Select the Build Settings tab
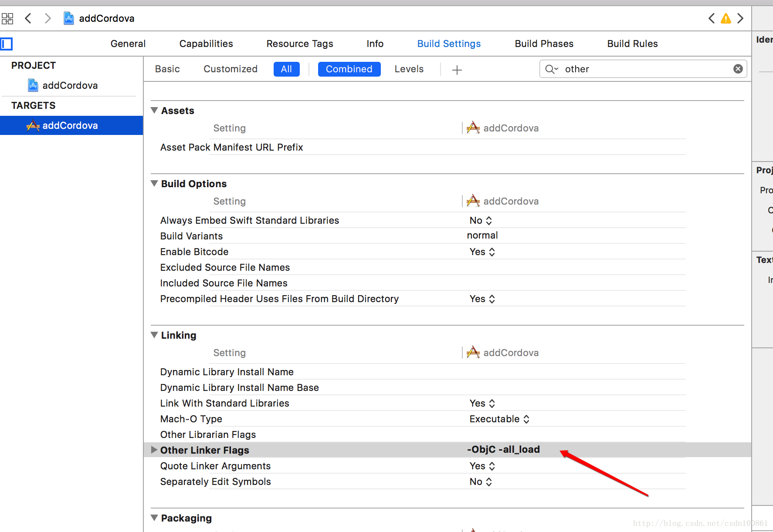The width and height of the screenshot is (773, 532). (x=449, y=44)
